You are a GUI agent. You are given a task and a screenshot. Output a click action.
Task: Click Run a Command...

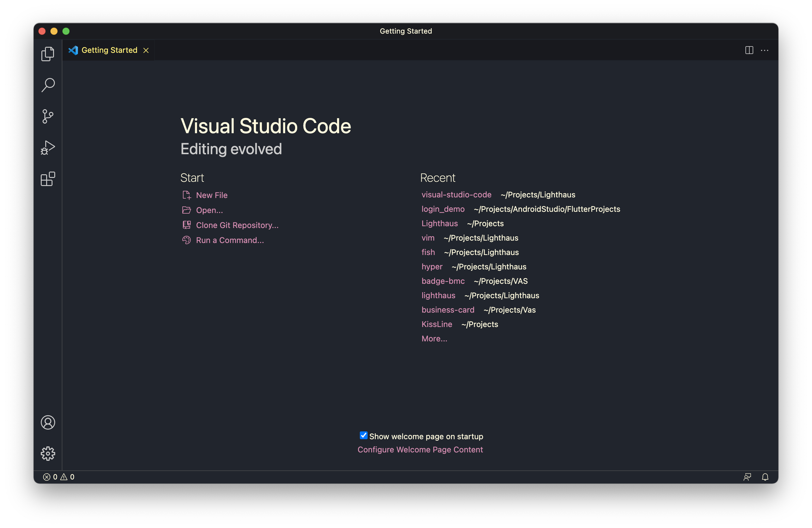(x=230, y=240)
